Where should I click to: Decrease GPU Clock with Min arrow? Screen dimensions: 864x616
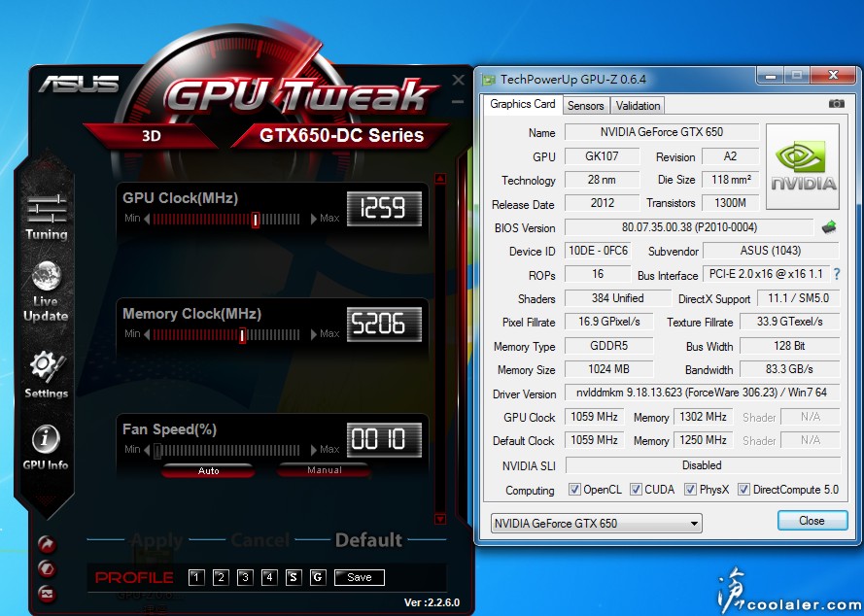147,219
